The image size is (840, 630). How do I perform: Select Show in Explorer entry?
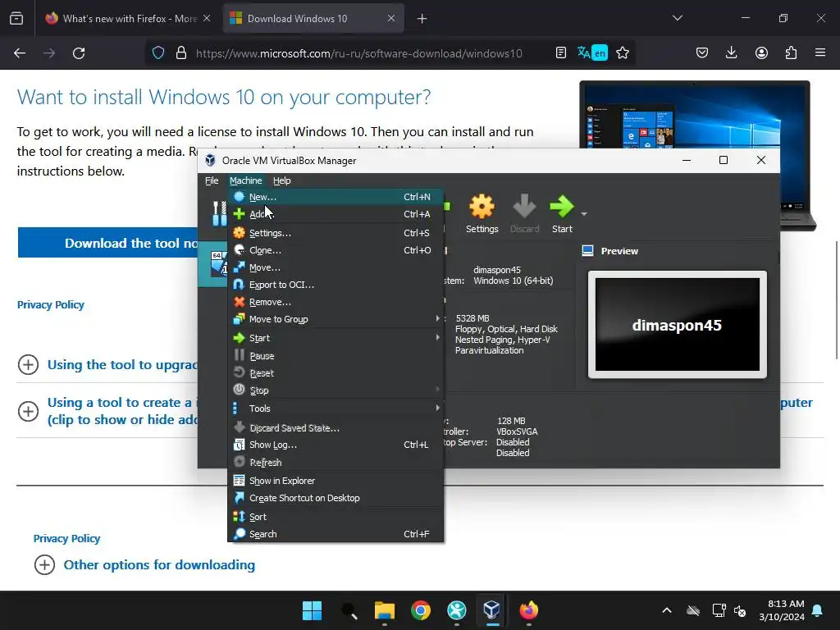pyautogui.click(x=336, y=481)
